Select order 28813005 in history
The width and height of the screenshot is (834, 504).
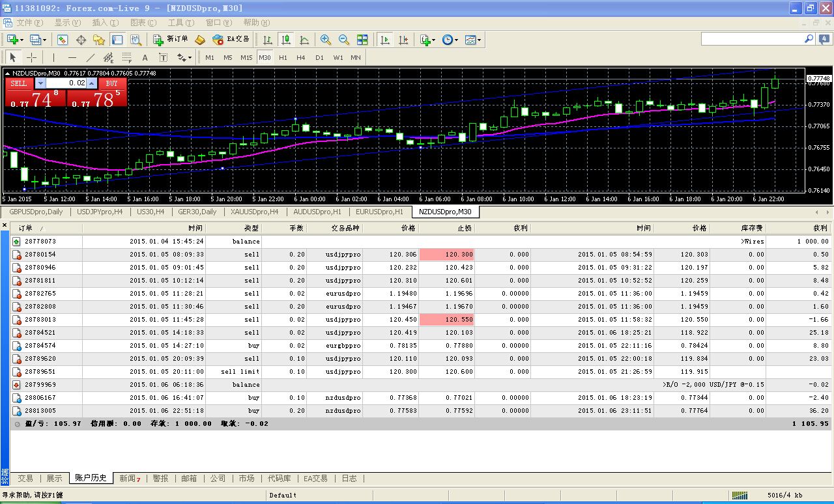[420, 411]
